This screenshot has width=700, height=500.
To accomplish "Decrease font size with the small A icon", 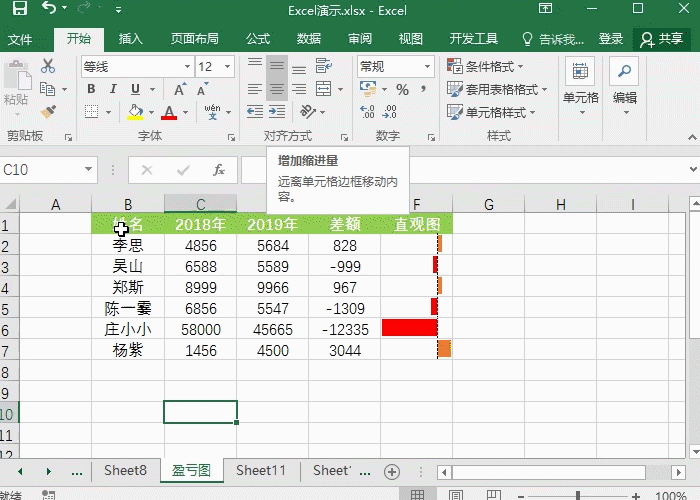I will coord(202,89).
